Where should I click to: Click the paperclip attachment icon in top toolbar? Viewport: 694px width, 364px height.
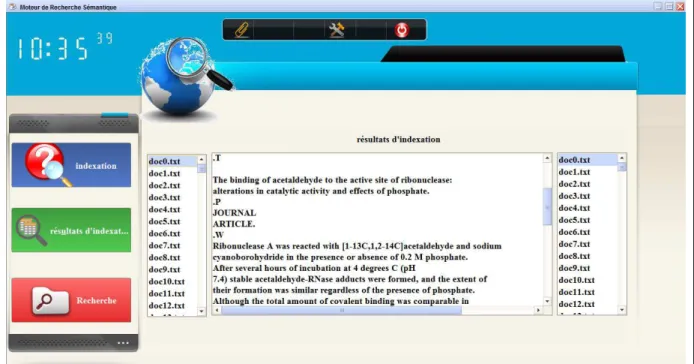[241, 30]
